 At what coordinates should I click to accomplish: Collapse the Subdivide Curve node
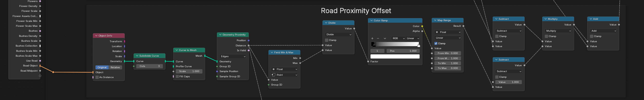[x=137, y=56]
